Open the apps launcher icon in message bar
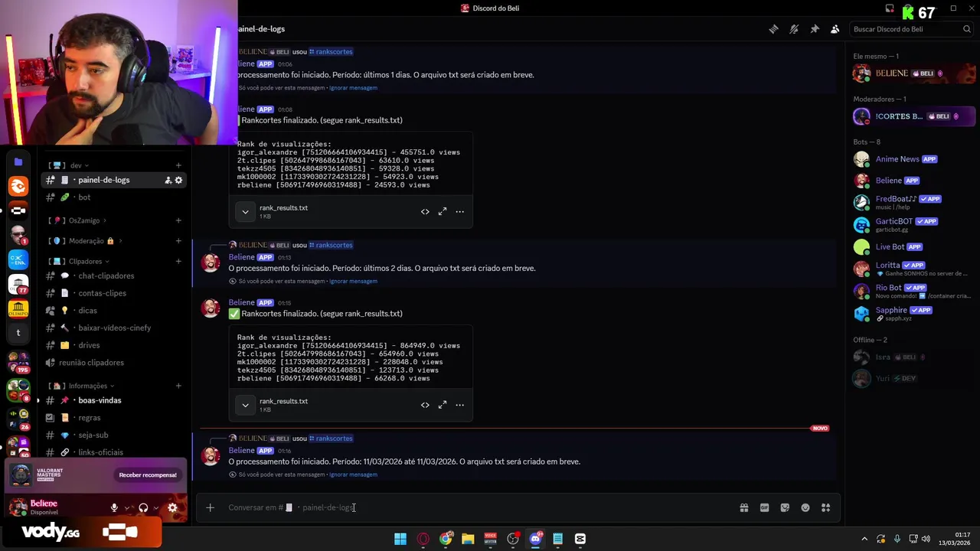The image size is (980, 551). click(x=826, y=507)
